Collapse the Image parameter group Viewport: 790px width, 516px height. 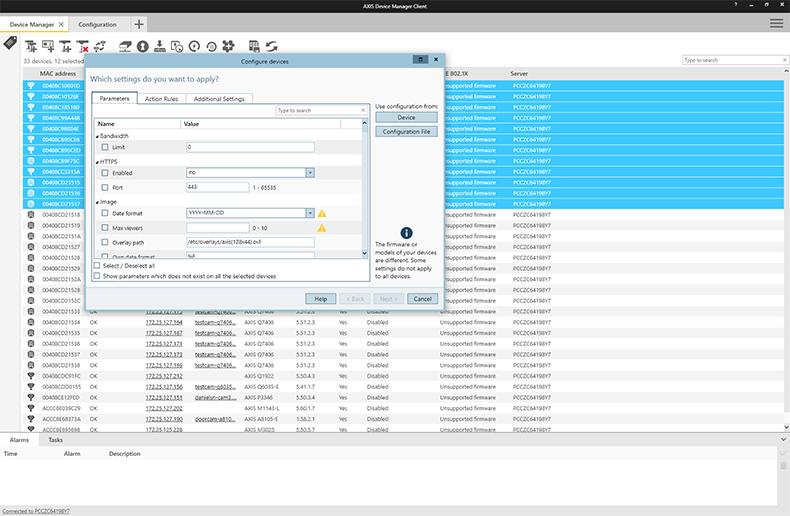[x=97, y=203]
